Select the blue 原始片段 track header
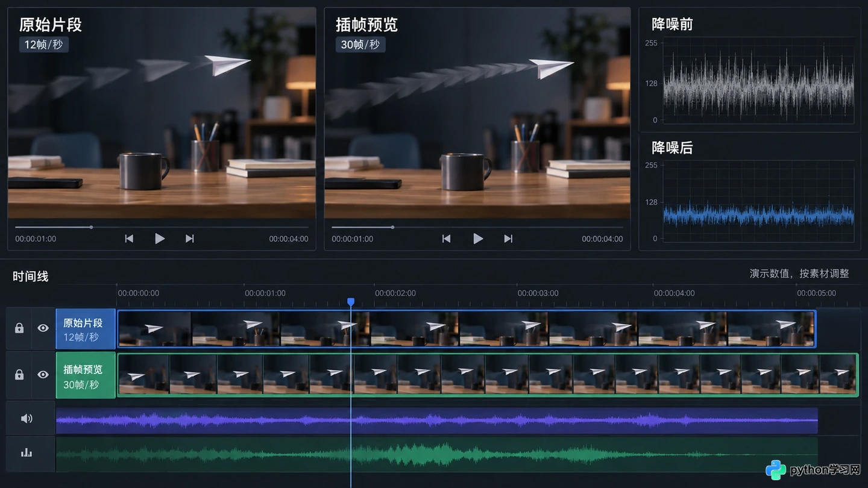The height and width of the screenshot is (488, 868). click(x=86, y=329)
